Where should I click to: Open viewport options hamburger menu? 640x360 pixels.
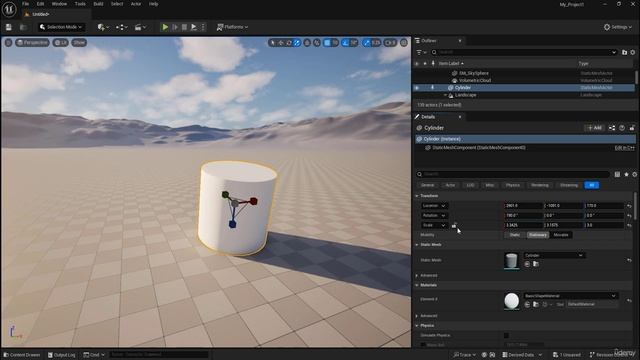point(8,42)
